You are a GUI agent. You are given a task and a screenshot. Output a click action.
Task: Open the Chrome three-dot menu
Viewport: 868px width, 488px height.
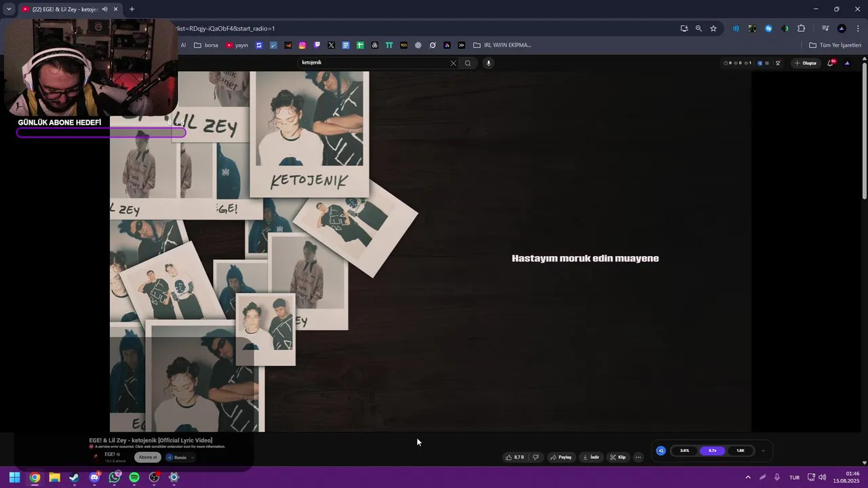tap(857, 28)
